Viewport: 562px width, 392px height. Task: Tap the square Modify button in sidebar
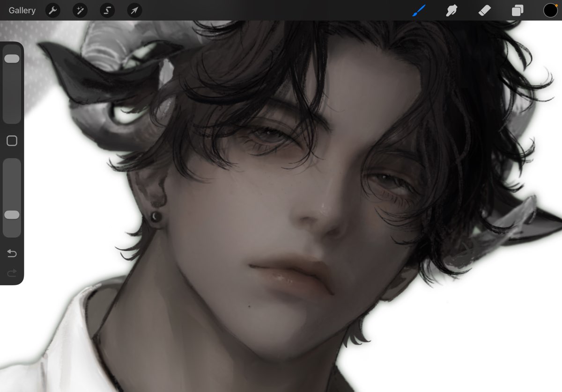[x=12, y=141]
